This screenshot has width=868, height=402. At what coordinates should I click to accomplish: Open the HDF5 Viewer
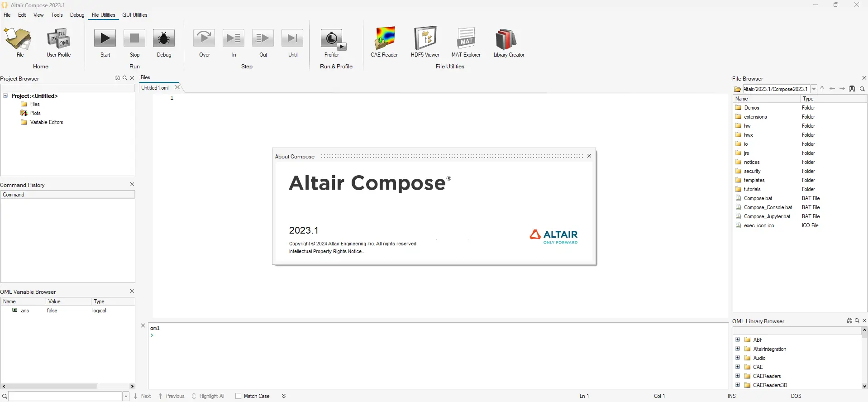pyautogui.click(x=425, y=42)
